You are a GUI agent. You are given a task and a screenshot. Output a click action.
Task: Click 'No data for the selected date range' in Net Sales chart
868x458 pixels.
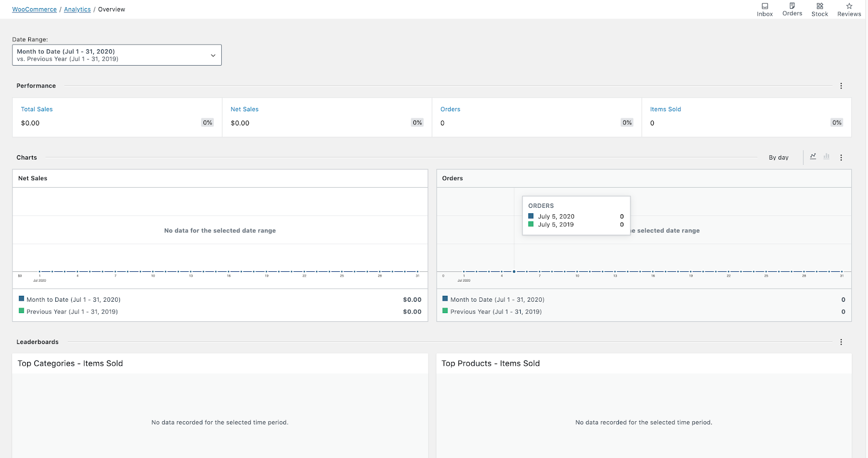(220, 231)
